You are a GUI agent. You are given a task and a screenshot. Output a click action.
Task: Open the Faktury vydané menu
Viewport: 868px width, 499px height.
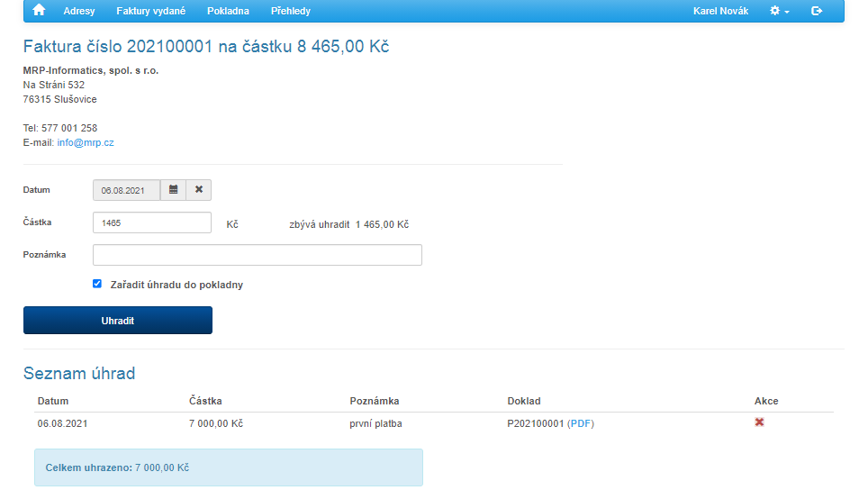pos(150,11)
